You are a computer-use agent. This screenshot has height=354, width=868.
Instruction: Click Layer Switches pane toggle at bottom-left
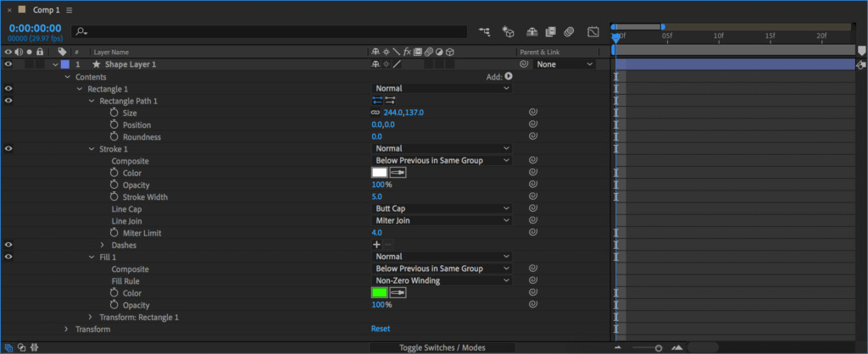pos(8,348)
